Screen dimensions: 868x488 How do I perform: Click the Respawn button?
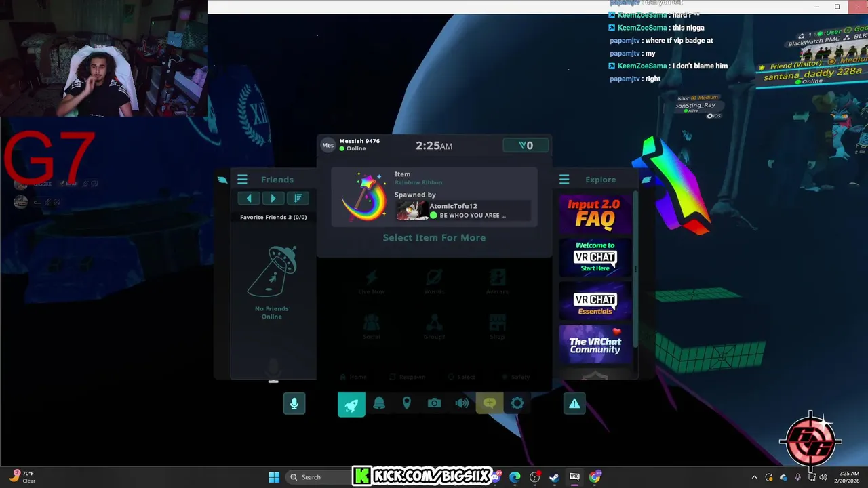coord(408,377)
